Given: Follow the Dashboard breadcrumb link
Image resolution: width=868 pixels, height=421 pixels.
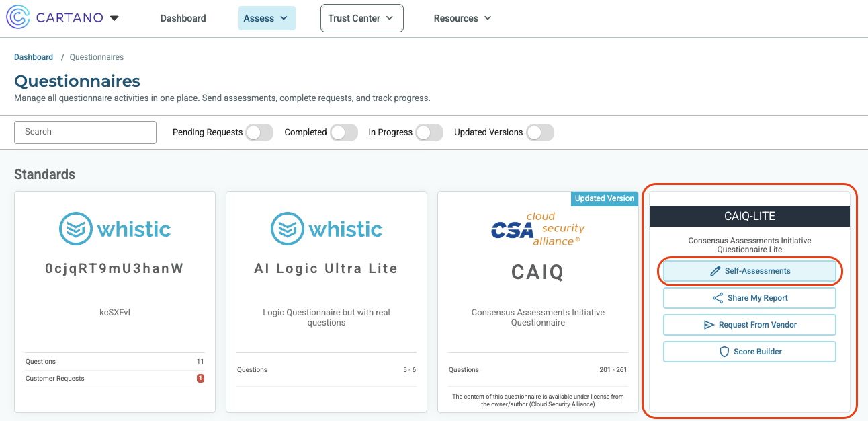Looking at the screenshot, I should pos(34,57).
